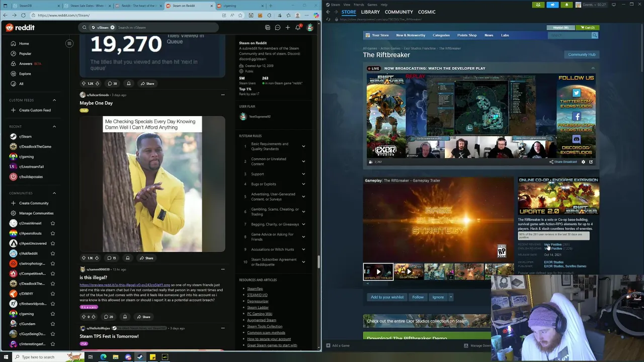
Task: Expand rule 9 Accusations or Witch Hunts
Action: click(x=303, y=249)
